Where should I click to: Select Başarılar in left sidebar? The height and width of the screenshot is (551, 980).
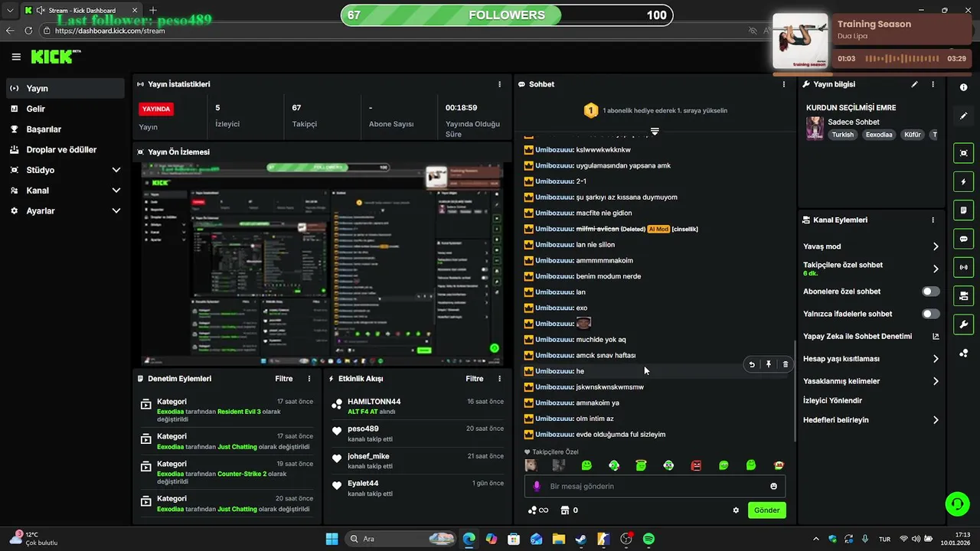(x=65, y=129)
